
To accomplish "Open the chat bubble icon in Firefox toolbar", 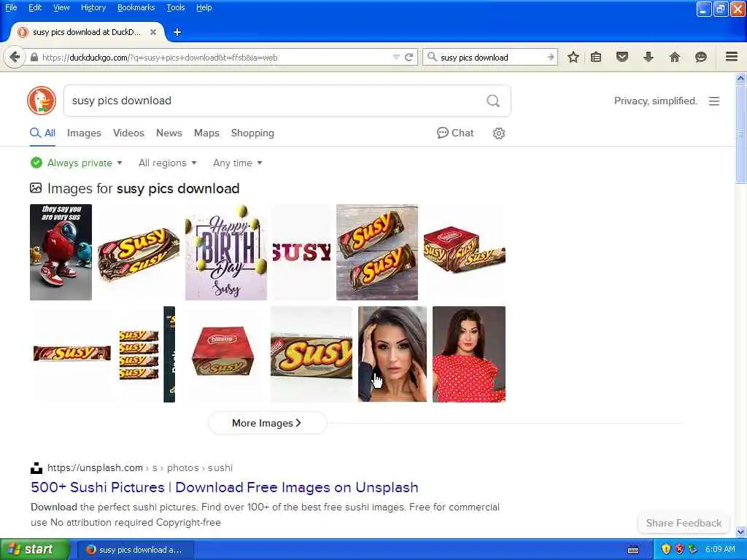I will click(x=700, y=57).
